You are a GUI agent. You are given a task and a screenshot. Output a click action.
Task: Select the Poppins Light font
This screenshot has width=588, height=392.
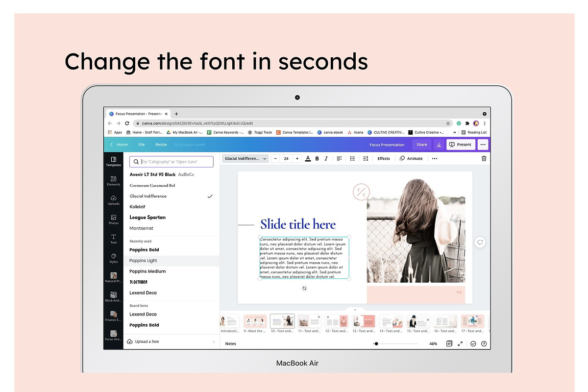pyautogui.click(x=171, y=261)
